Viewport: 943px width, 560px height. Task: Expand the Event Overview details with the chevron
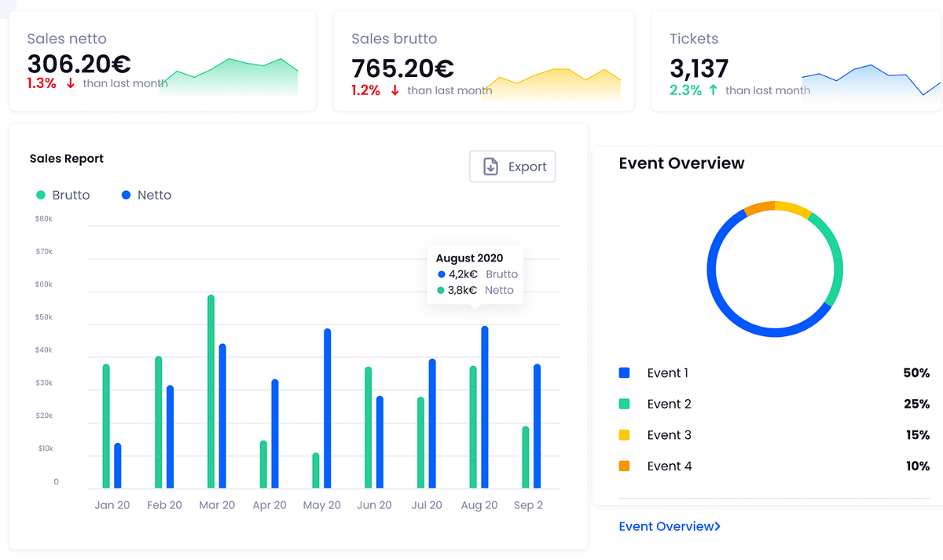tap(717, 526)
